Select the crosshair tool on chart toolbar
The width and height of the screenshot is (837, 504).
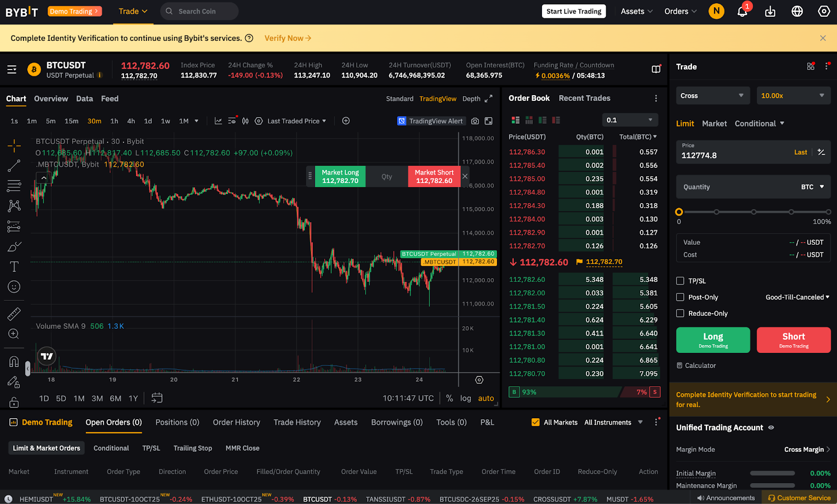(x=14, y=145)
